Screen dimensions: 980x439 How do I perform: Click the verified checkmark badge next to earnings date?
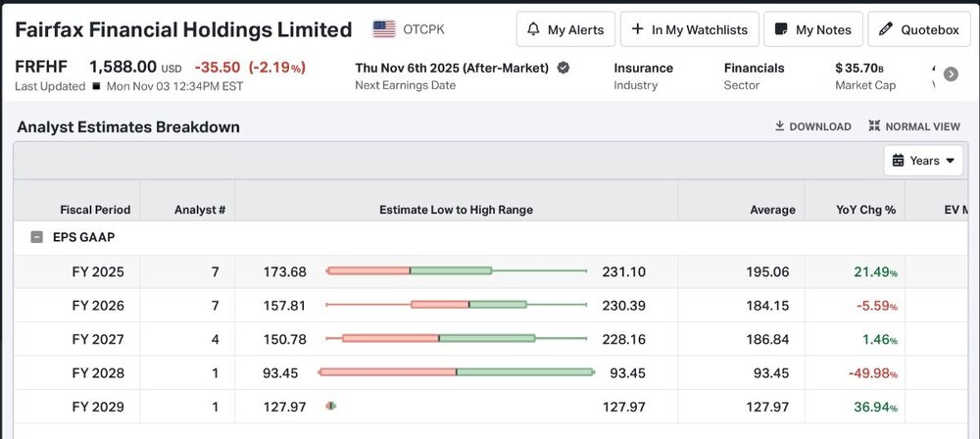click(x=563, y=68)
